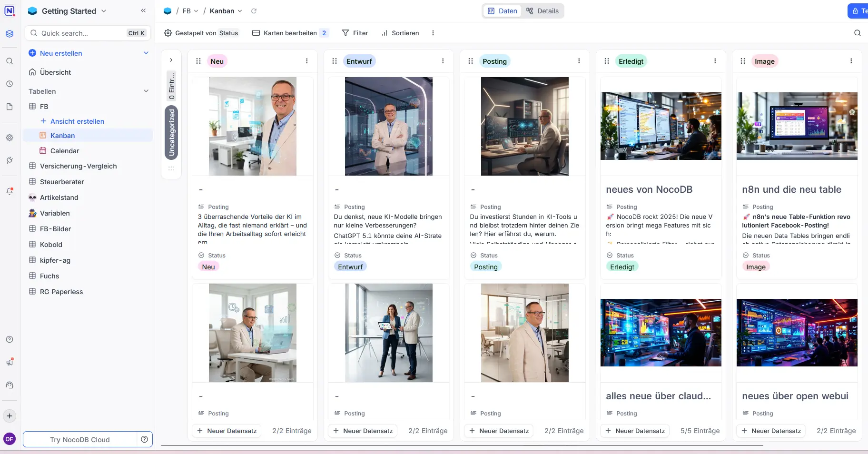868x454 pixels.
Task: Grab the drag handle of the Entwurf column
Action: [335, 61]
